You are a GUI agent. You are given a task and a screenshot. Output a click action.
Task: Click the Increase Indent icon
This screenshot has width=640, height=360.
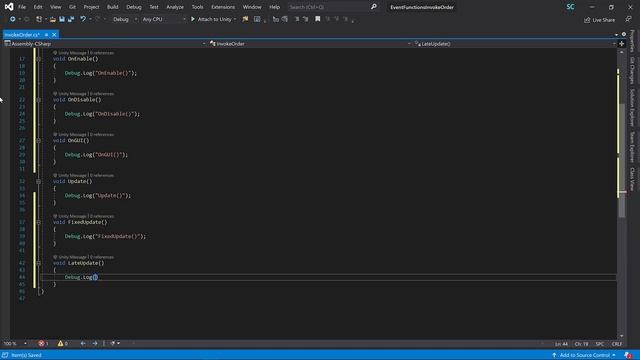[x=305, y=19]
